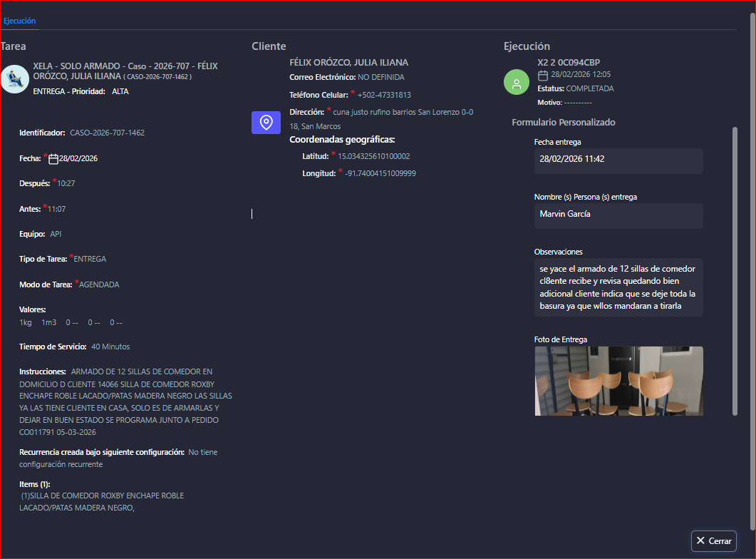756x559 pixels.
Task: Click the X2 2 0C094CBP execution heading
Action: pyautogui.click(x=568, y=62)
